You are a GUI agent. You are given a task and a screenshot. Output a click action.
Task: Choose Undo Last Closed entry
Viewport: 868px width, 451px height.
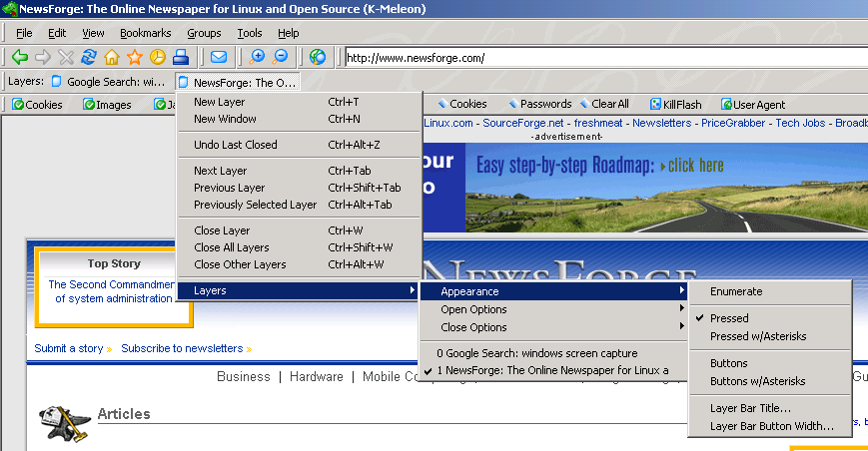click(x=299, y=145)
